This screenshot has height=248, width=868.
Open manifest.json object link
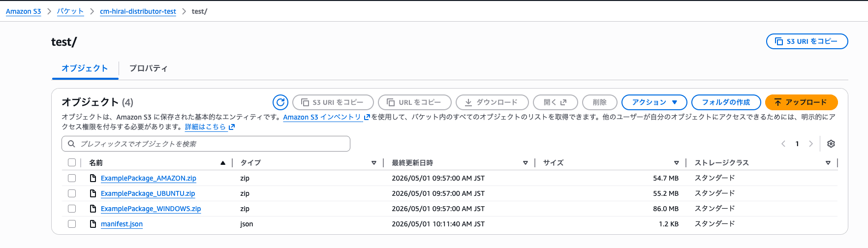pos(122,224)
